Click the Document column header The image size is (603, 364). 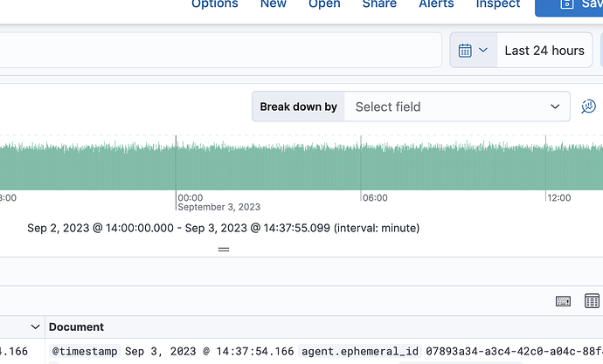[76, 326]
